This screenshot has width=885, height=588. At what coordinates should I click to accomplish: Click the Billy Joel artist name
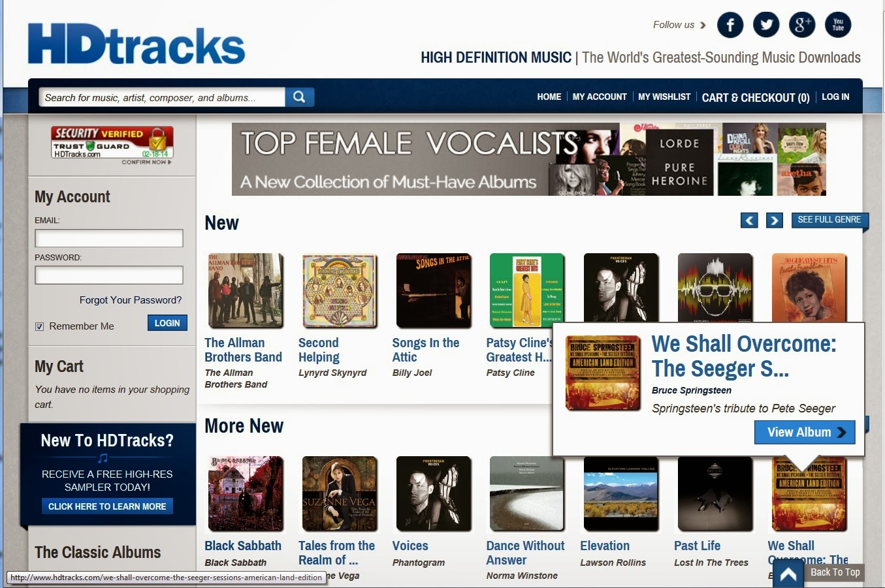(x=412, y=373)
